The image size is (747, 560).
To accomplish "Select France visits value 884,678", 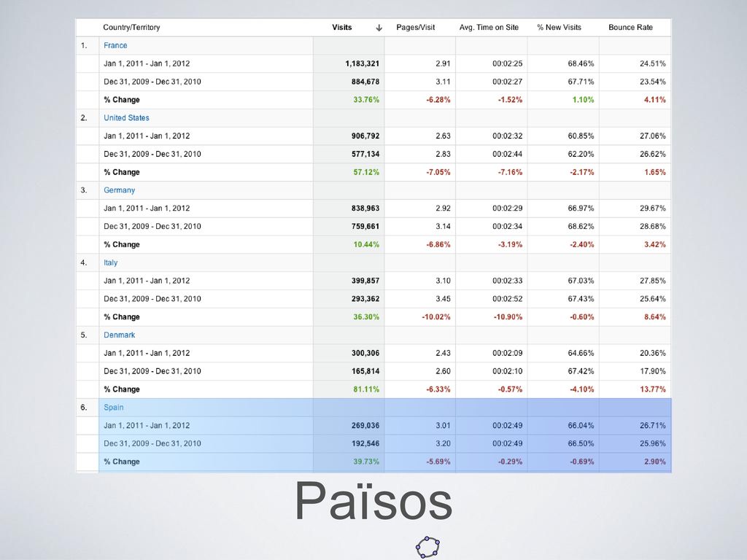I will pyautogui.click(x=365, y=82).
